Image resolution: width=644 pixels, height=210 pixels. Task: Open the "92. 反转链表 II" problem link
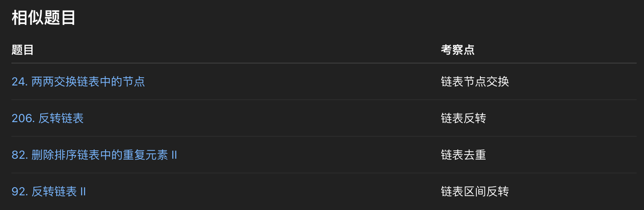(49, 192)
